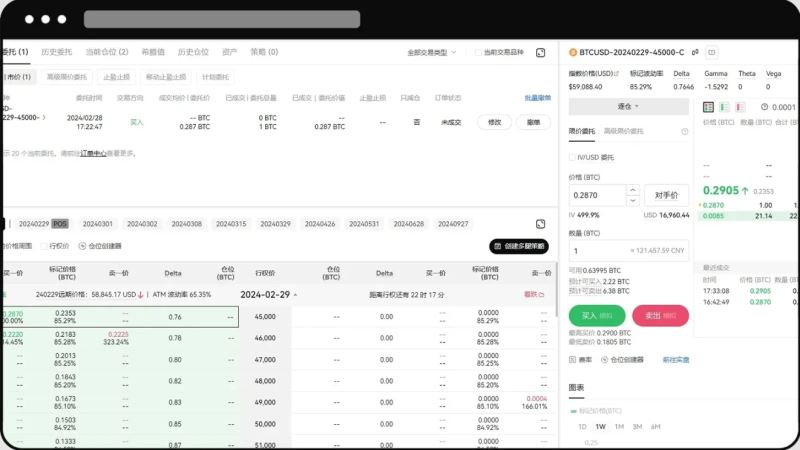Open the all trade types dropdown

pyautogui.click(x=431, y=53)
